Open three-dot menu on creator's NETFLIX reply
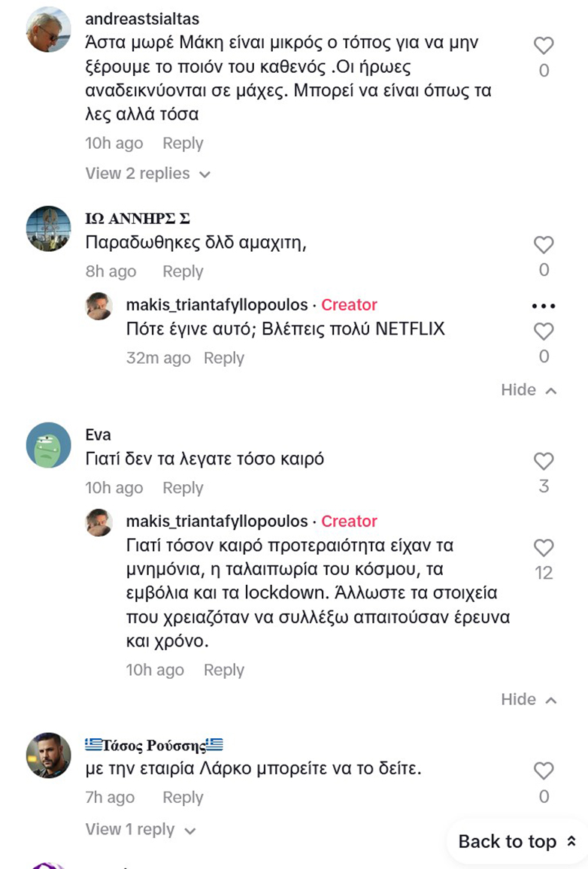588x869 pixels. coord(544,306)
